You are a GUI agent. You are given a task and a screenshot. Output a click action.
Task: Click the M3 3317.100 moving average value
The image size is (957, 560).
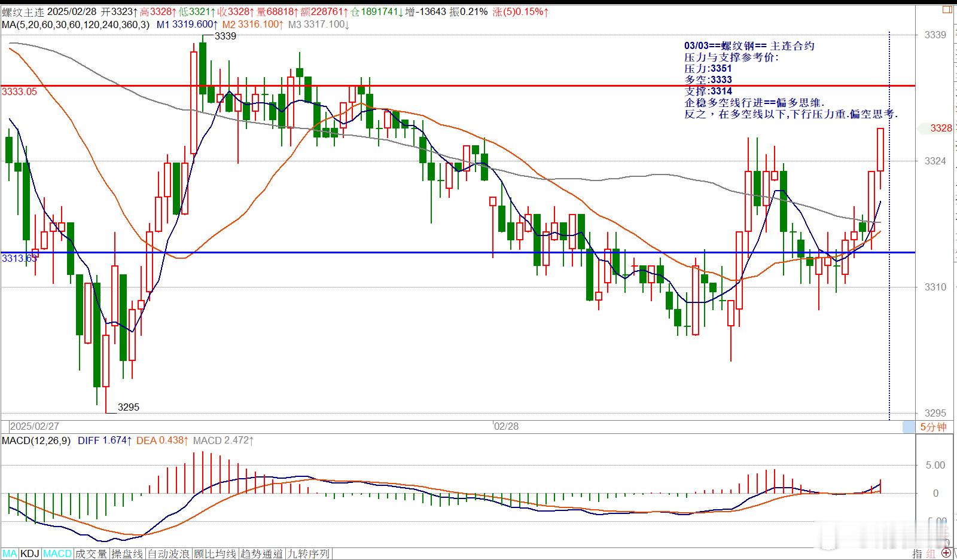click(x=319, y=25)
